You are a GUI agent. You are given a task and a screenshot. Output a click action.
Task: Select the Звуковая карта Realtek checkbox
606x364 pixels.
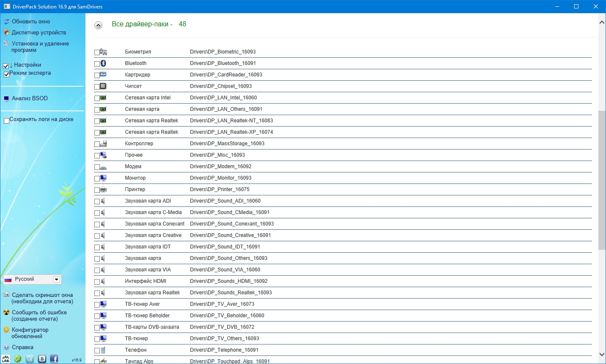[97, 293]
